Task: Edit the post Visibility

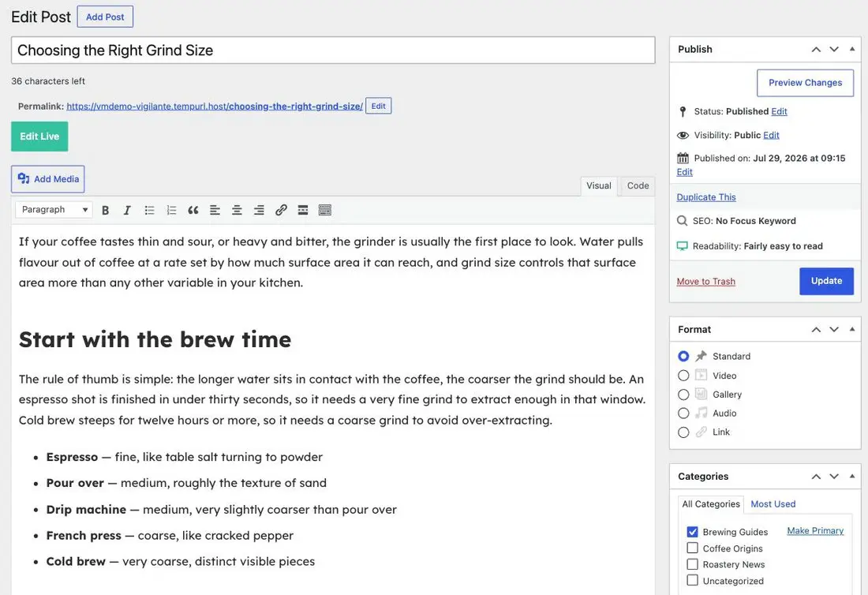Action: pos(771,135)
